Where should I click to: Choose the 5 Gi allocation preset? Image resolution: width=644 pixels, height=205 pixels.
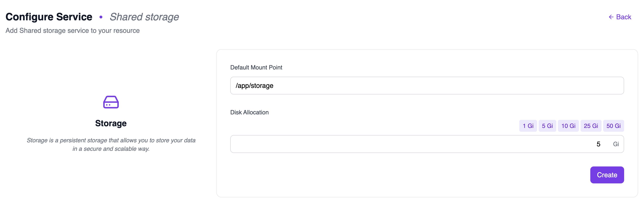547,126
